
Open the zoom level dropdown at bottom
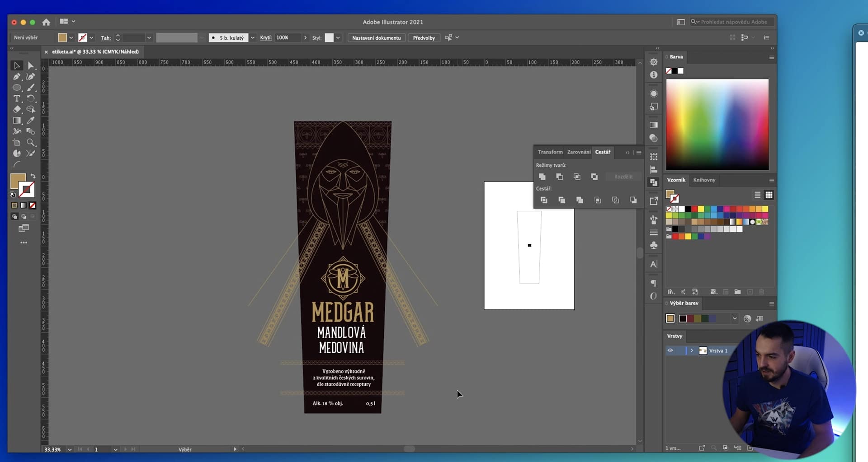tap(70, 449)
